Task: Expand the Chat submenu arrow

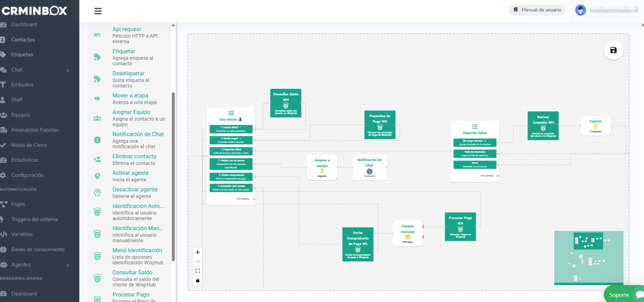Action: [x=68, y=70]
